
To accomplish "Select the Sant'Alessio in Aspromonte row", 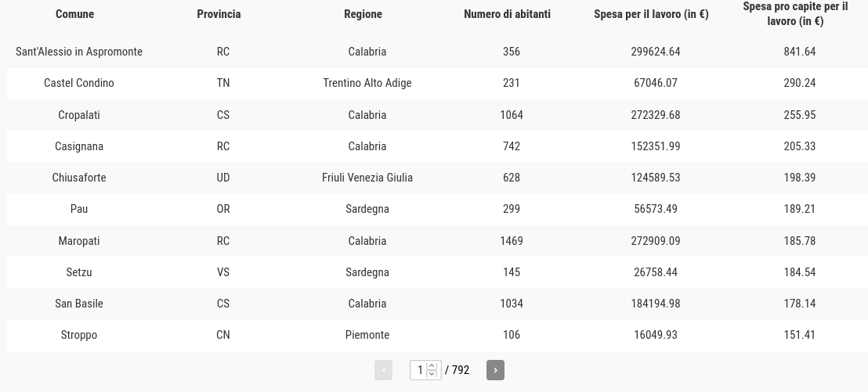I will 437,52.
